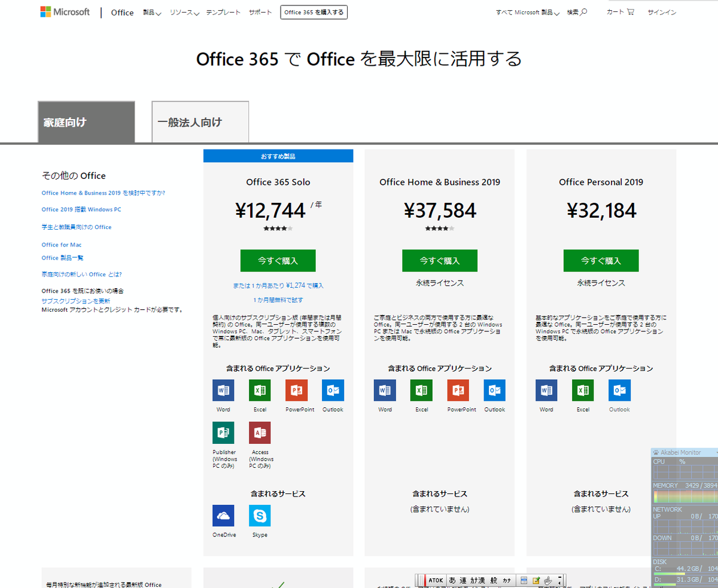The width and height of the screenshot is (718, 588).
Task: Click the ATOK 般 dictionary button
Action: 494,580
